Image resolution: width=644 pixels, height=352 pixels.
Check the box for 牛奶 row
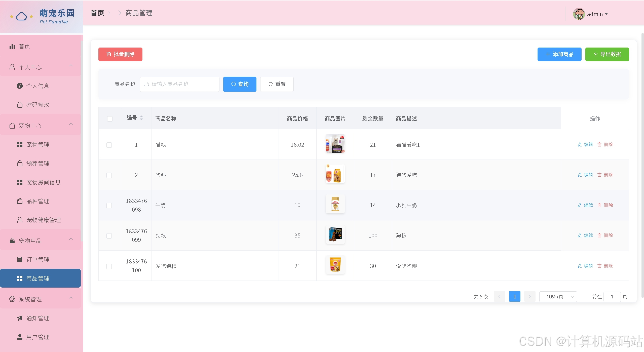[x=109, y=206]
